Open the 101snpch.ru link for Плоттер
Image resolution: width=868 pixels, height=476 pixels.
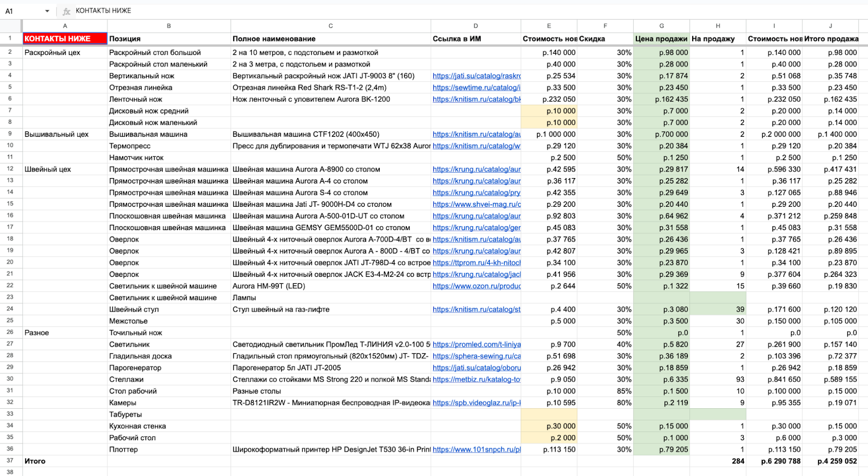pyautogui.click(x=476, y=449)
